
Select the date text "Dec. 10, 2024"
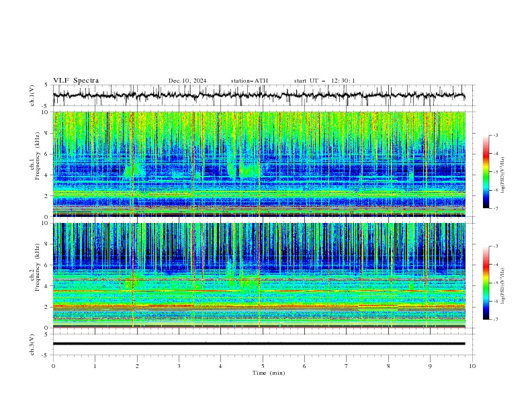click(187, 81)
